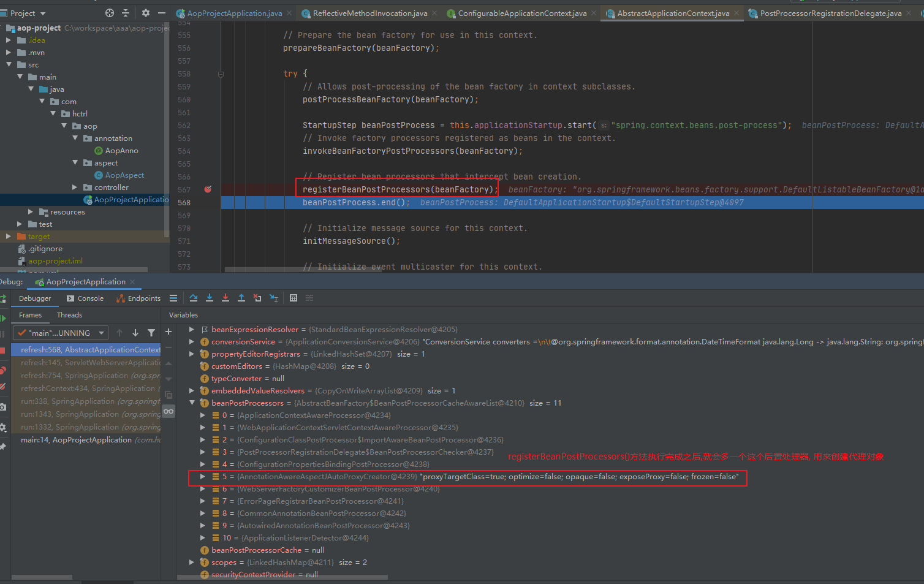Open the Evaluate Expression calculator icon
924x584 pixels.
tap(293, 298)
